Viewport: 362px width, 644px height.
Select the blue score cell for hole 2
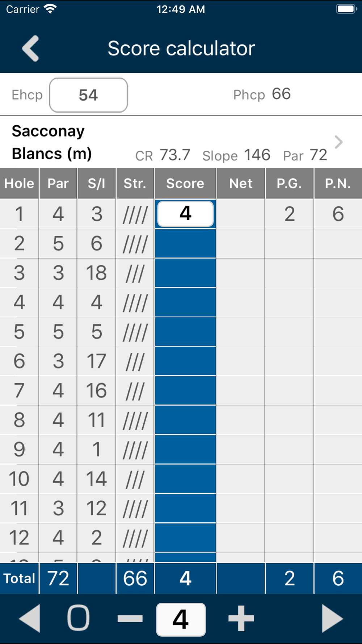click(x=185, y=243)
